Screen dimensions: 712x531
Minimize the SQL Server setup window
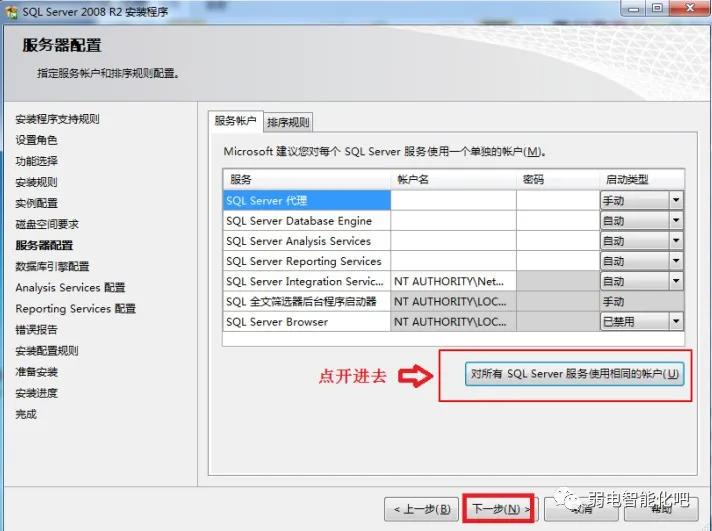pos(634,9)
